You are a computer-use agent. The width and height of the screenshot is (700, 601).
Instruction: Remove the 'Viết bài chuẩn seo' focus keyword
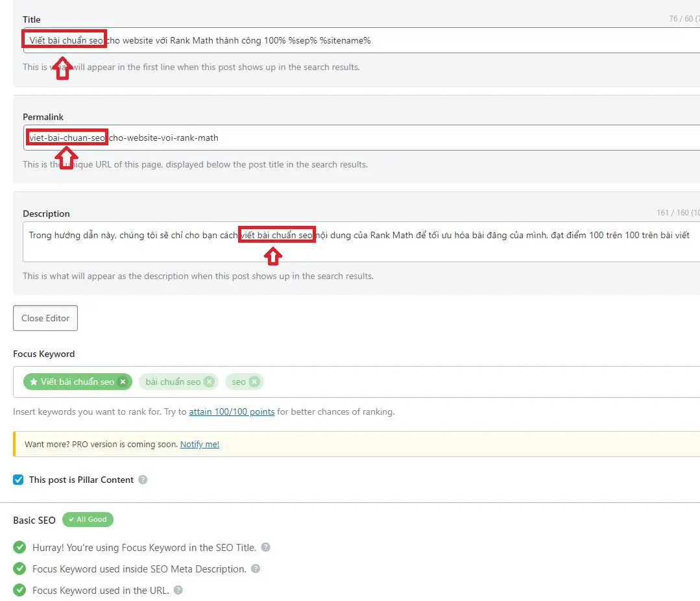[x=123, y=382]
